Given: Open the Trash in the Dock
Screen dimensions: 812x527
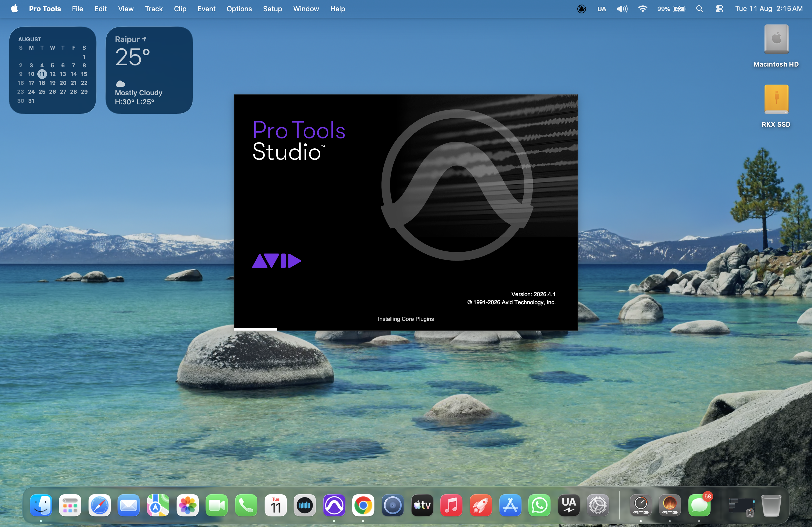Looking at the screenshot, I should coord(771,505).
